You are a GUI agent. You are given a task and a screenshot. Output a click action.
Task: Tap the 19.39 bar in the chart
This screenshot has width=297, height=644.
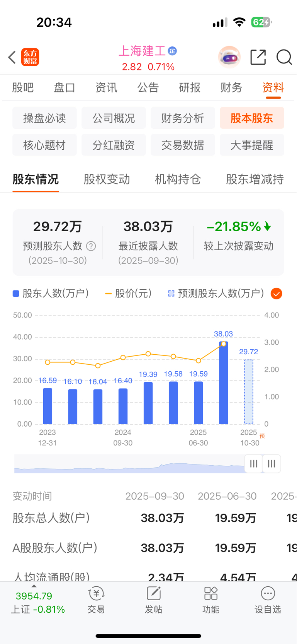(x=148, y=403)
